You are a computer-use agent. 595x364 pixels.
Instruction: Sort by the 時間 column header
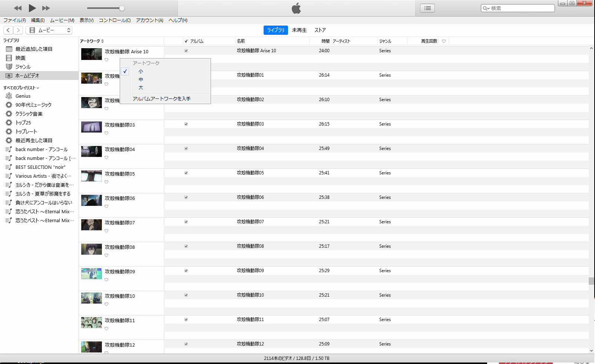pos(325,41)
